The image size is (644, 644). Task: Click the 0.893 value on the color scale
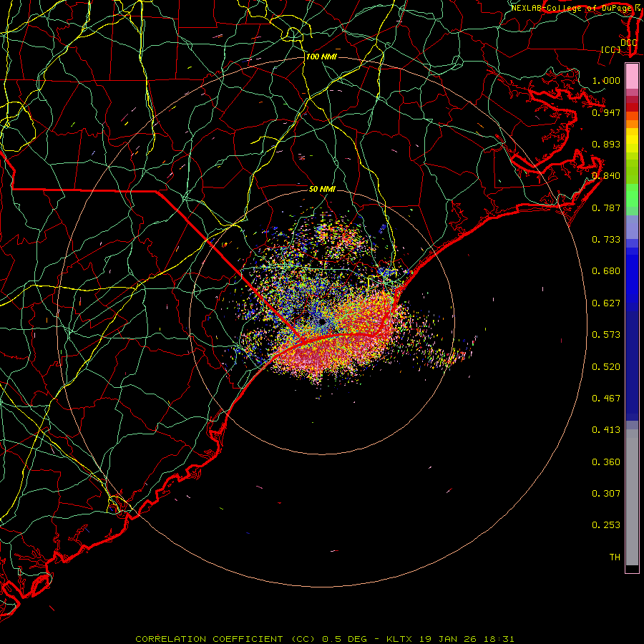(606, 144)
